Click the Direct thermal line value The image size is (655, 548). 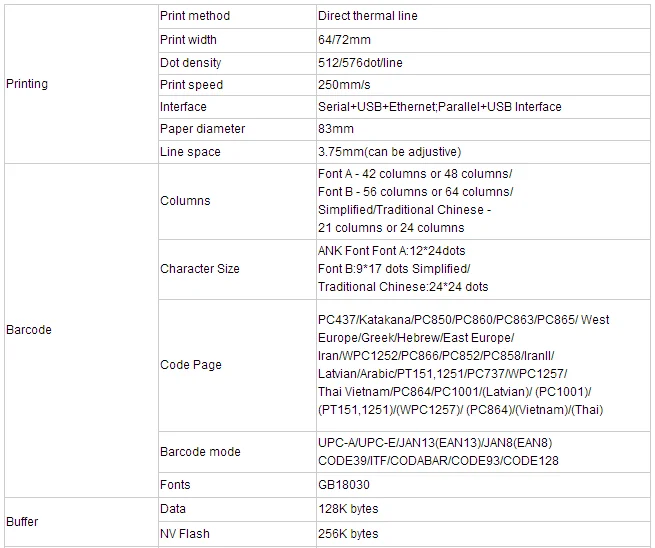367,17
